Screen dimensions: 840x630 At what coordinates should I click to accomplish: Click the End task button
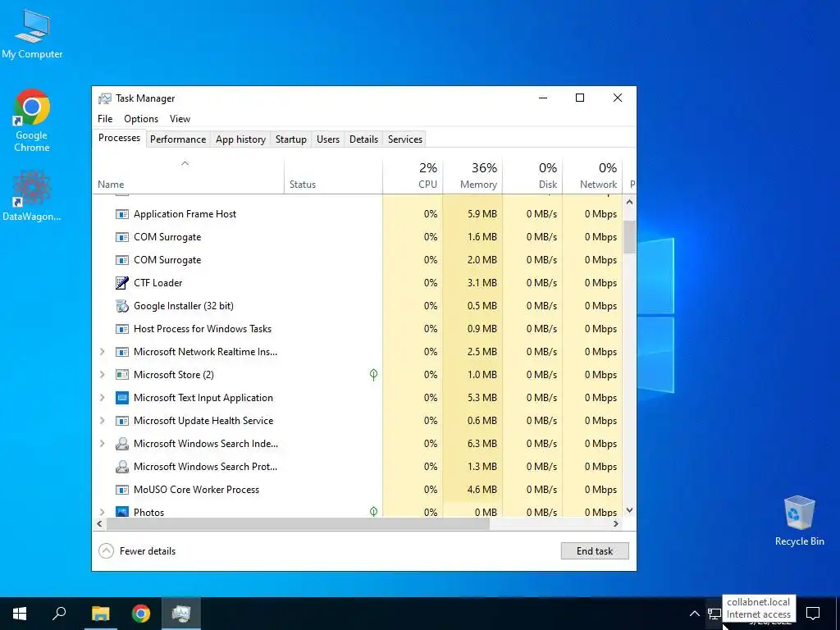pyautogui.click(x=595, y=551)
